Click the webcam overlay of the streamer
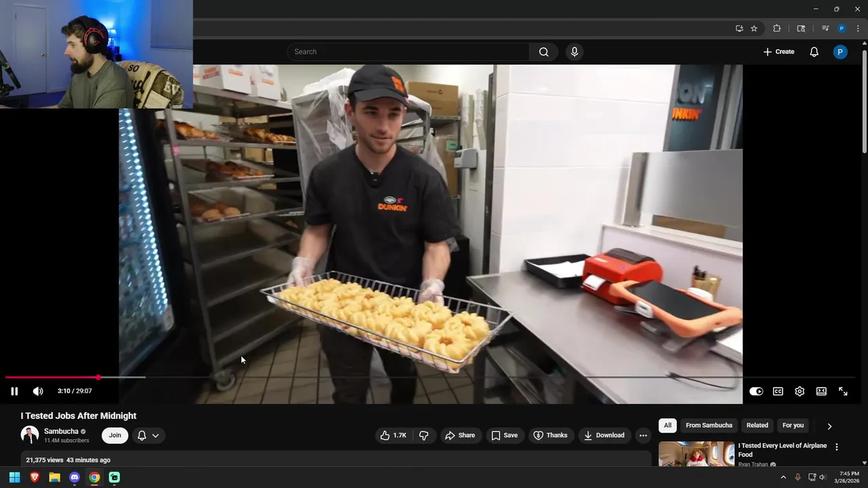868x488 pixels. pos(96,54)
